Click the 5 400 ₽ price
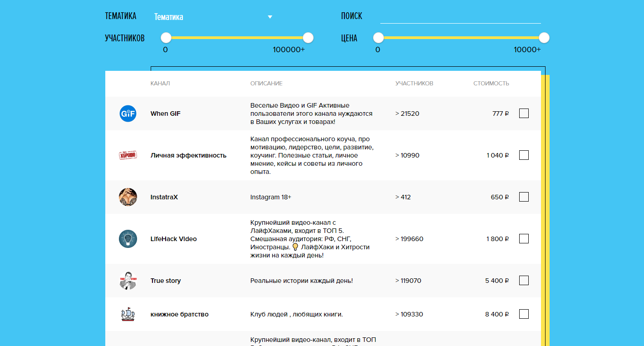 click(x=497, y=281)
